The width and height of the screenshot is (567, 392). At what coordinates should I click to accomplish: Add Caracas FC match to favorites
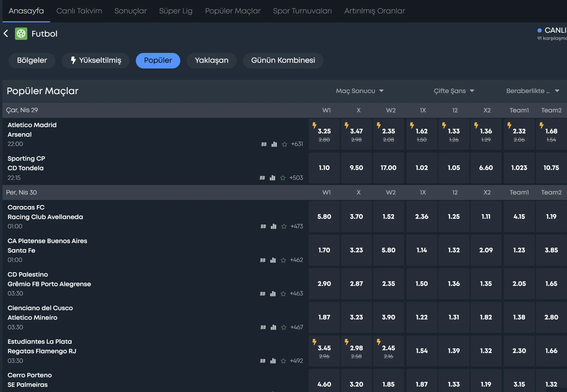coord(284,226)
